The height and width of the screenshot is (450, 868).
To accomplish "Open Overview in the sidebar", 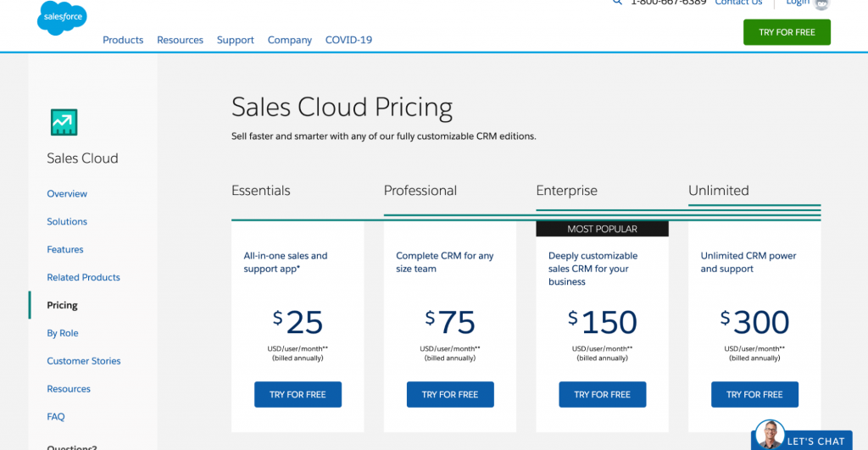I will tap(67, 194).
